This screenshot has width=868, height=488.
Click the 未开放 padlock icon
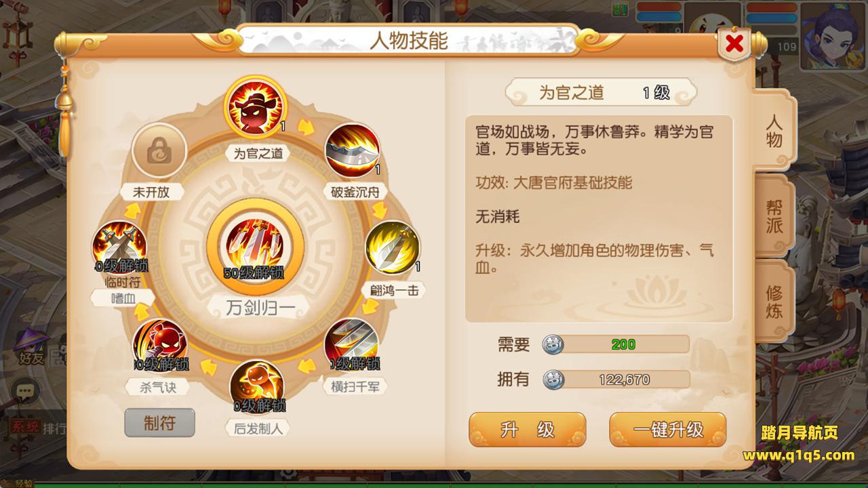pos(159,150)
